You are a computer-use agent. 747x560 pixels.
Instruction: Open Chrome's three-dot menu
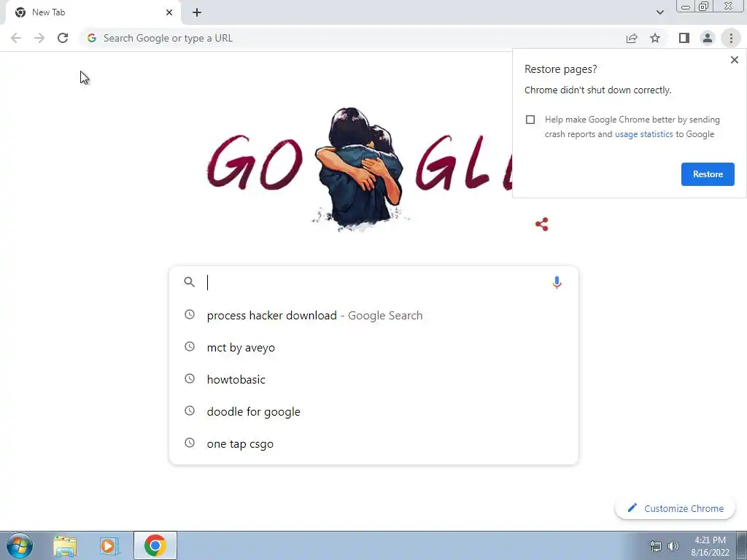click(731, 38)
